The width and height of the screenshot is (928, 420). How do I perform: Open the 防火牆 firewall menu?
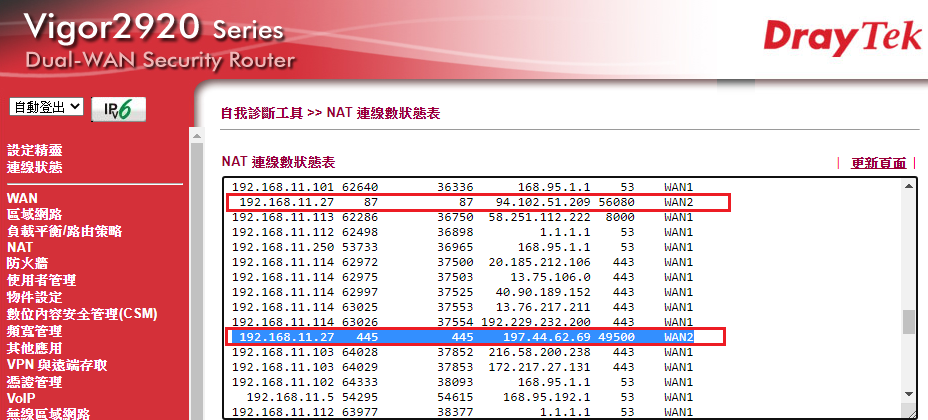tap(27, 263)
